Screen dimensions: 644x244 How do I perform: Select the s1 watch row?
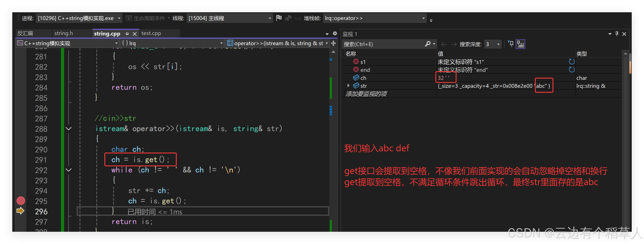click(483, 62)
